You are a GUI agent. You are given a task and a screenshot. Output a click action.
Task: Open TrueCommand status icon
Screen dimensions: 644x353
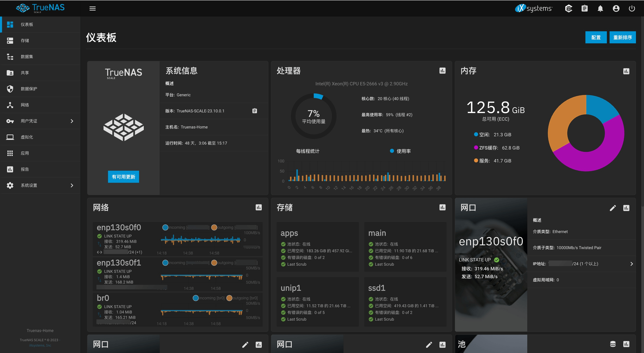click(x=568, y=8)
